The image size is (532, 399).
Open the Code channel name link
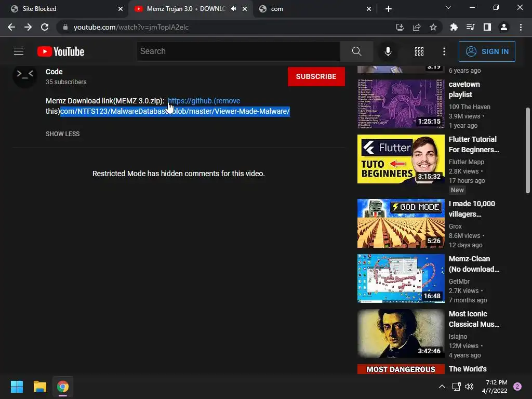click(x=54, y=72)
